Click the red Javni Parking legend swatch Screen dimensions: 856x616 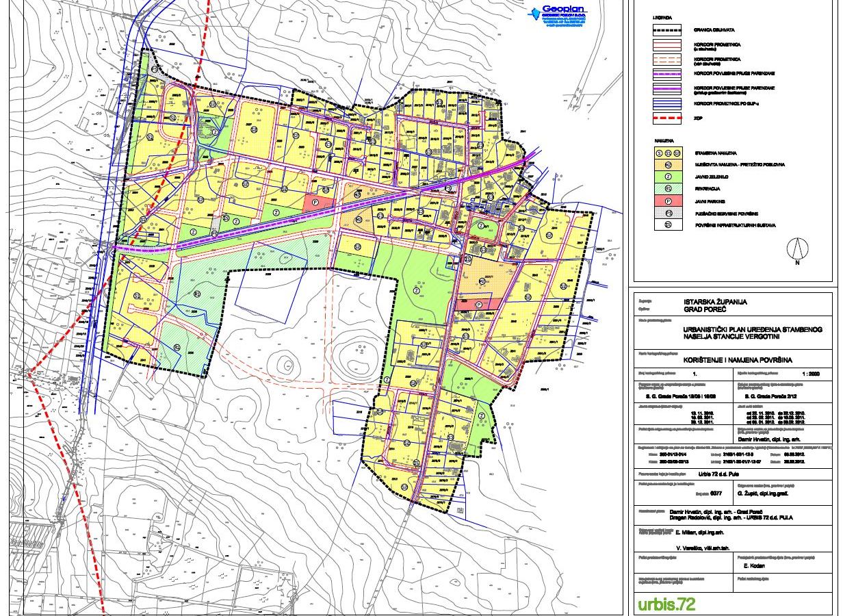pyautogui.click(x=668, y=201)
